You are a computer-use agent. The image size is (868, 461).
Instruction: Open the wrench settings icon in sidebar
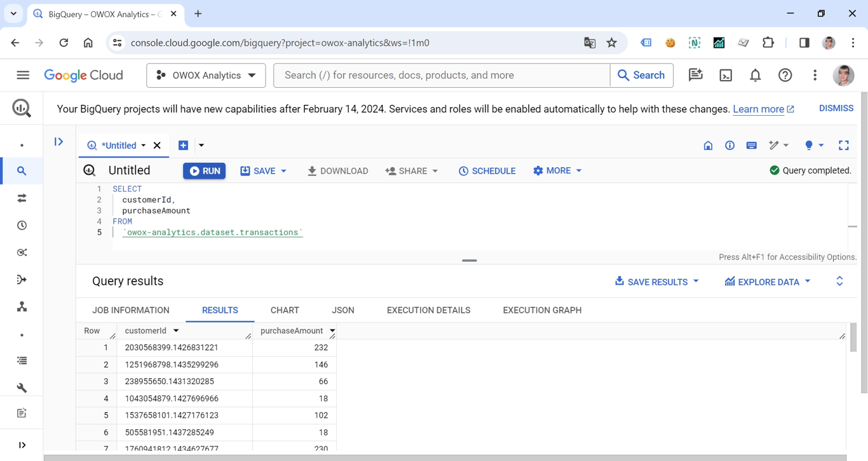[x=22, y=387]
